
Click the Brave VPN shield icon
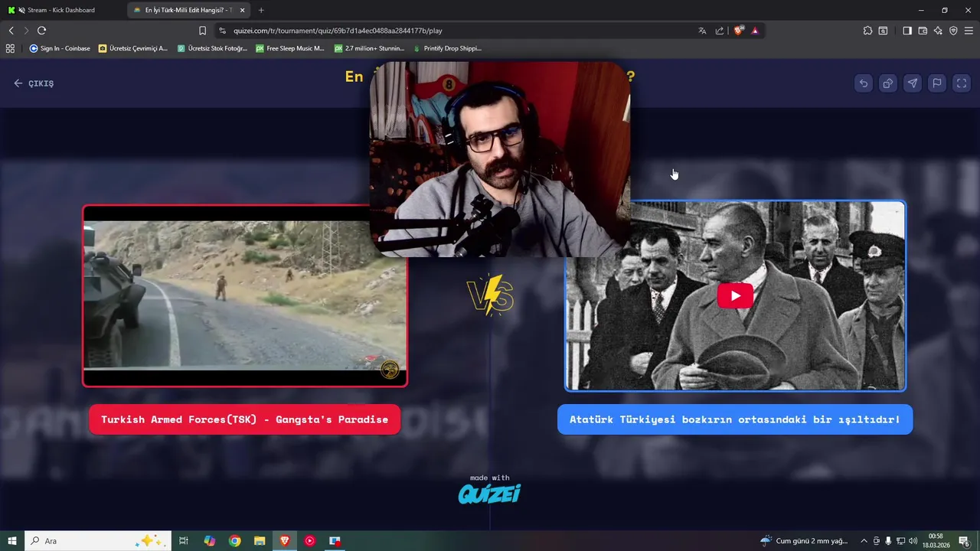[x=953, y=31]
